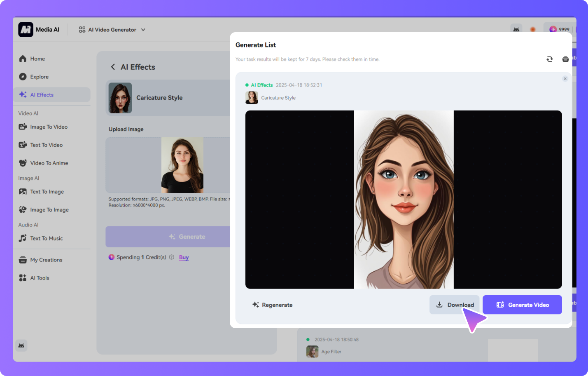Choose Video To Anime option
Screen dimensions: 588x376
point(49,163)
